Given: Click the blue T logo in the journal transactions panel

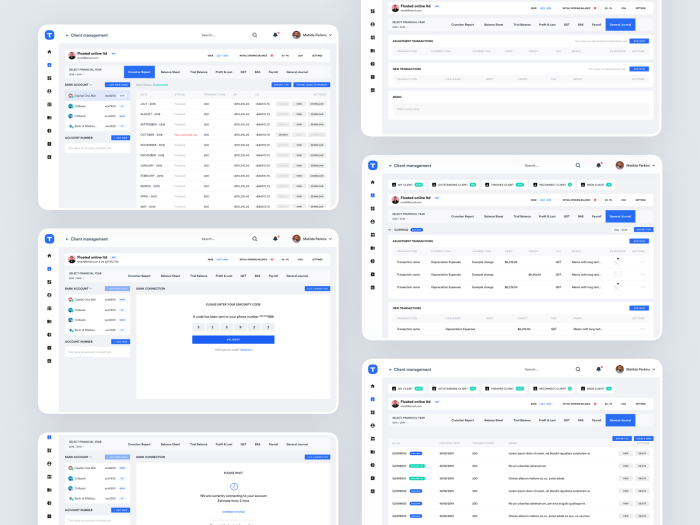Looking at the screenshot, I should (373, 165).
